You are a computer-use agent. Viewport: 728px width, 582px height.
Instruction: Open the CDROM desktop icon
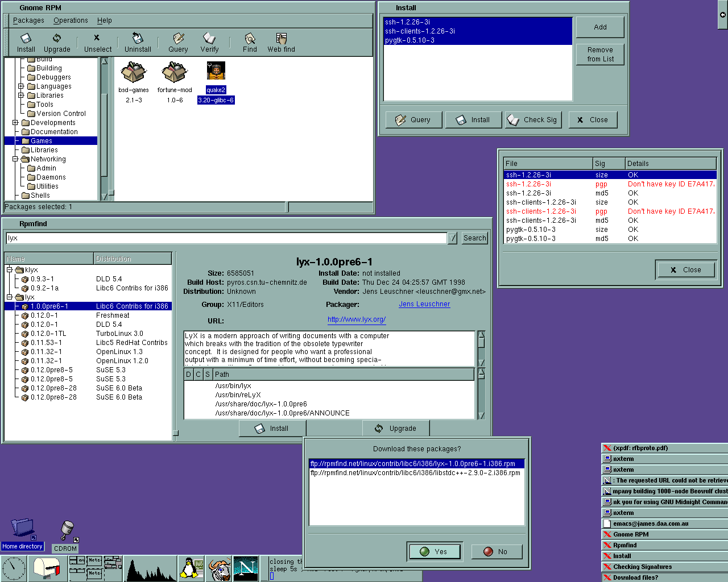coord(66,536)
